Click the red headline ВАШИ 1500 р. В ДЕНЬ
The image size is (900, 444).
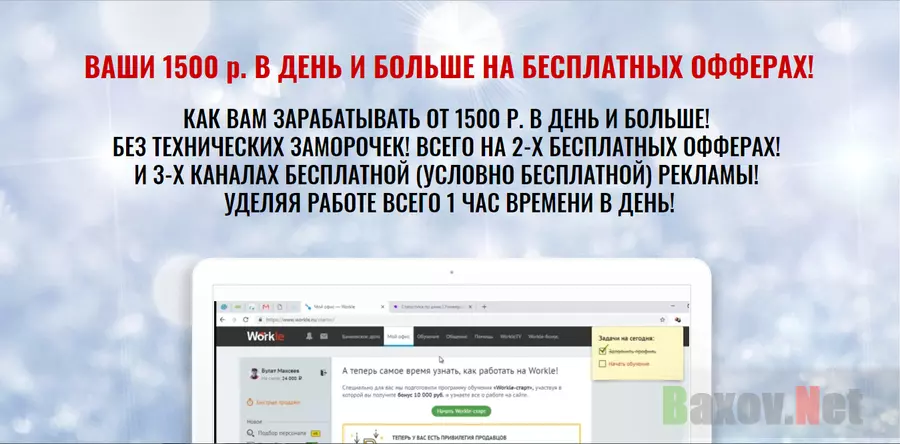coord(449,67)
